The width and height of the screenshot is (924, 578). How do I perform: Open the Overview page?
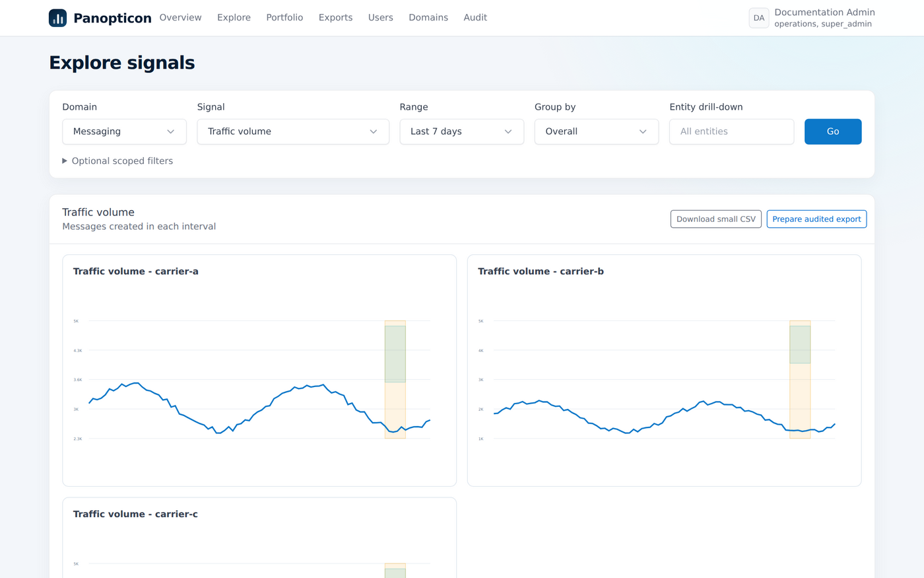click(x=180, y=18)
